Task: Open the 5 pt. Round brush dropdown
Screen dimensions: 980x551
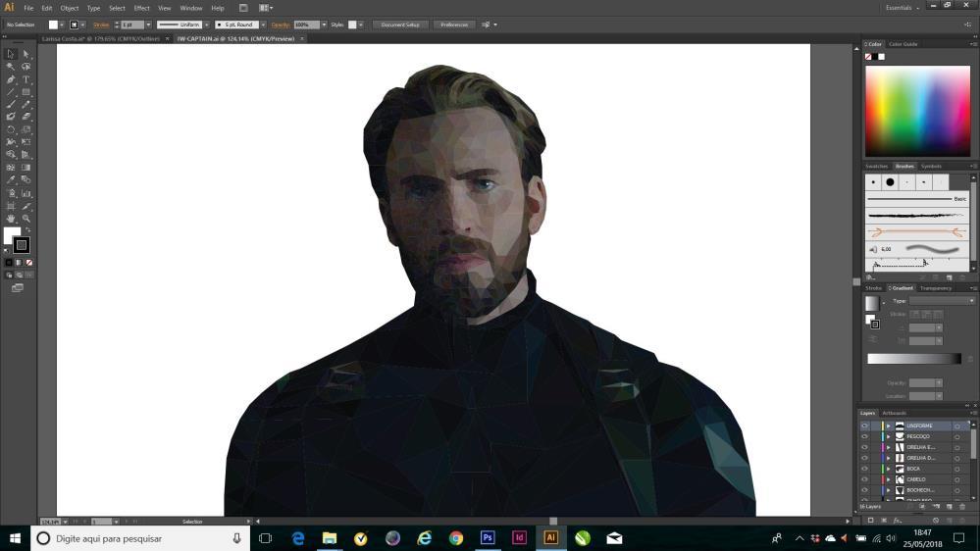Action: coord(263,25)
